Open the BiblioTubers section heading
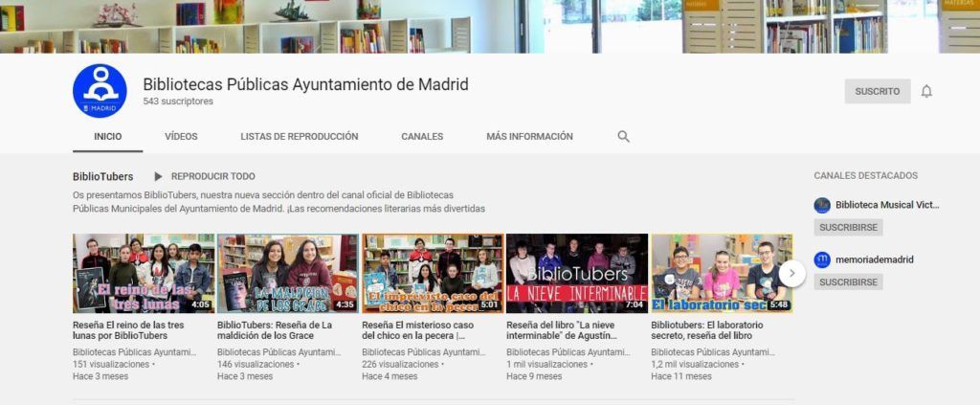 click(102, 177)
